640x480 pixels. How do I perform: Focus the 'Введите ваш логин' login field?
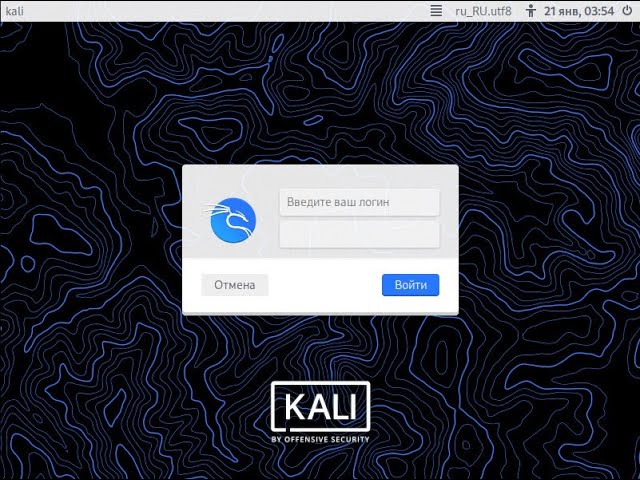pos(360,202)
